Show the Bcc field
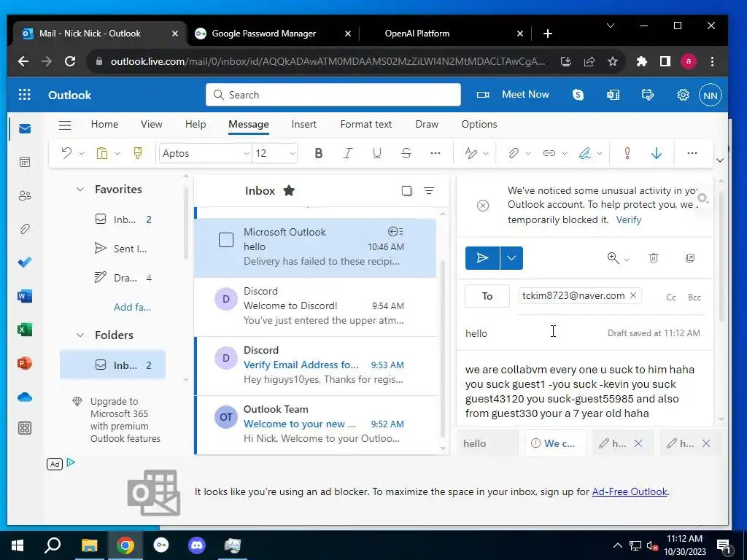The image size is (747, 560). pyautogui.click(x=694, y=297)
